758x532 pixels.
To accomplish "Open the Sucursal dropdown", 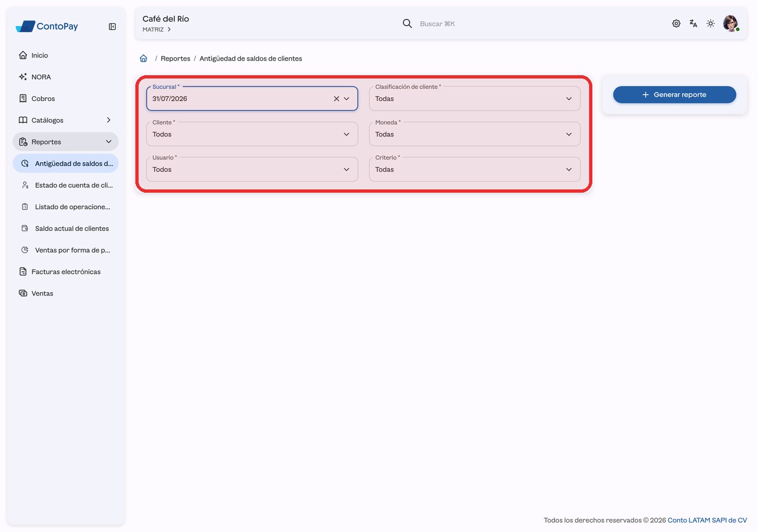I will click(347, 98).
